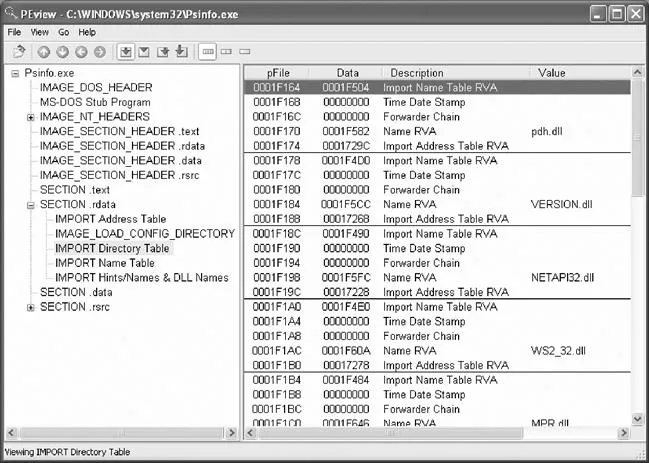649x463 pixels.
Task: Toggle the narrowest view-width toolbar button
Action: 245,50
